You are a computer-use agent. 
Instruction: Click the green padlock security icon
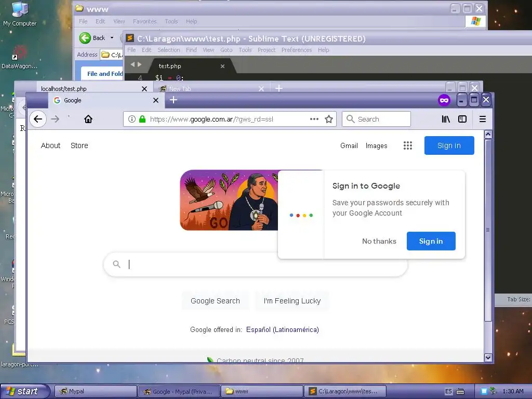tap(142, 119)
